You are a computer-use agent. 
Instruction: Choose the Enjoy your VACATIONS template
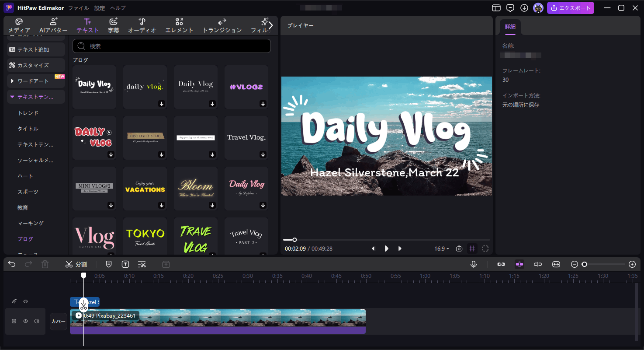point(145,189)
